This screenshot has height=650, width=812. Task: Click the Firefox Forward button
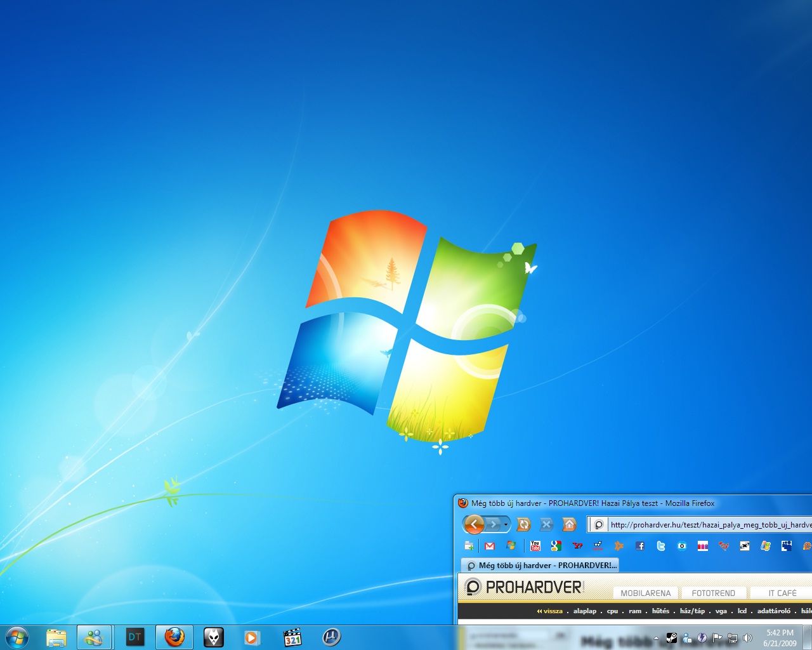click(x=494, y=524)
